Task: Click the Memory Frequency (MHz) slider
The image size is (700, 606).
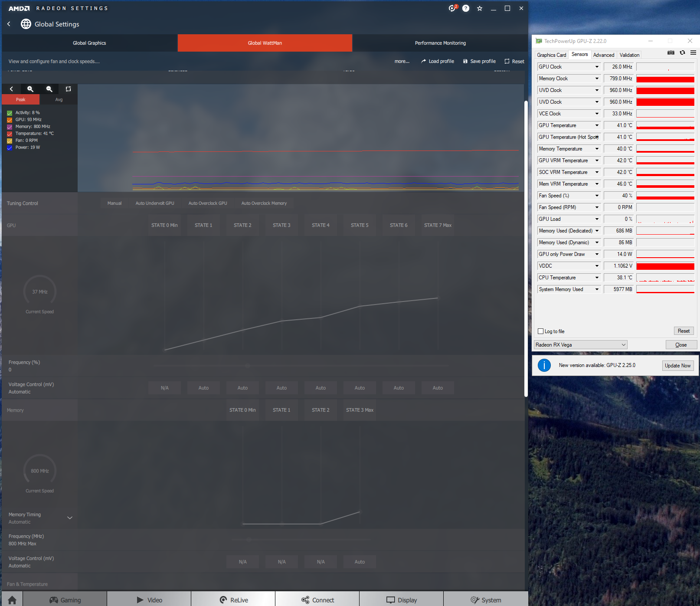Action: coord(301,540)
